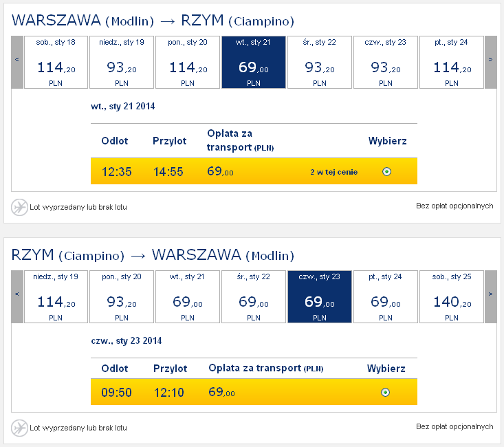Click sold-out flight airplane icon in outbound legend
Image resolution: width=504 pixels, height=447 pixels.
tap(19, 207)
